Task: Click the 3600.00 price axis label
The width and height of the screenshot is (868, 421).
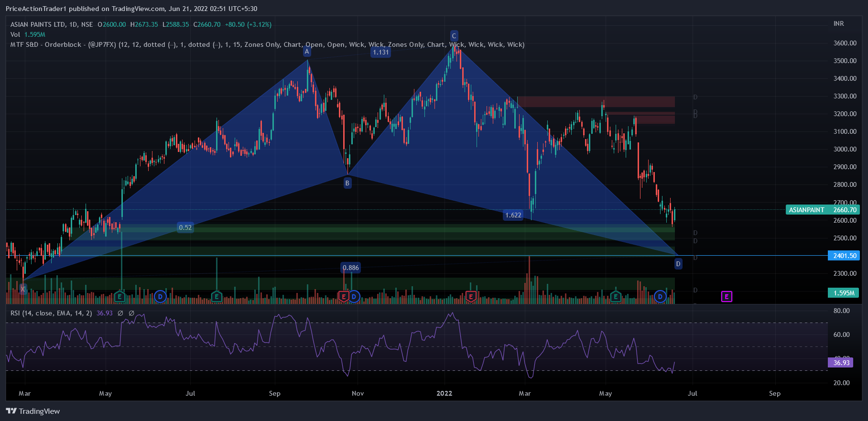Action: 845,43
